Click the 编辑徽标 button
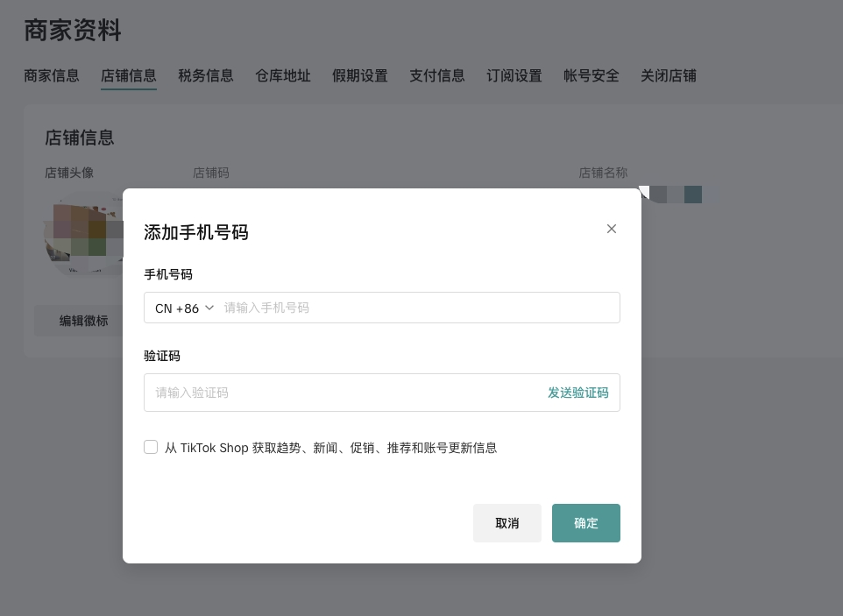 [x=83, y=321]
